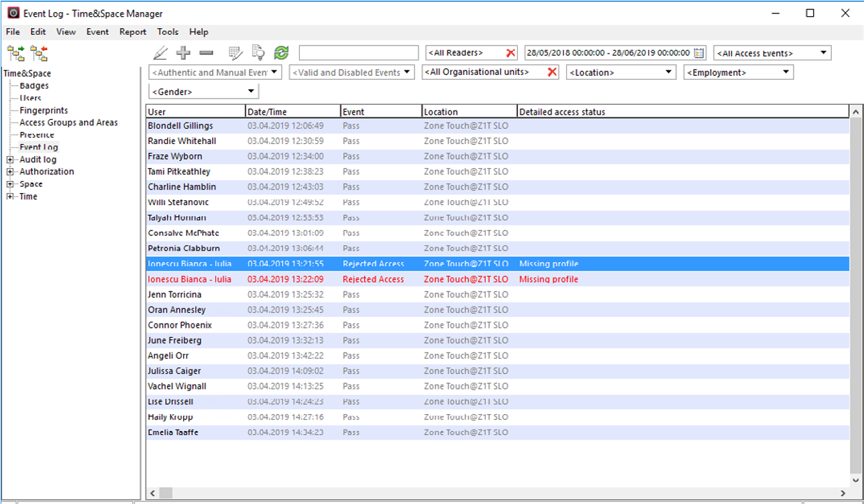Click the collapse tree icon with red arrow
Image resolution: width=864 pixels, height=504 pixels.
tap(40, 53)
